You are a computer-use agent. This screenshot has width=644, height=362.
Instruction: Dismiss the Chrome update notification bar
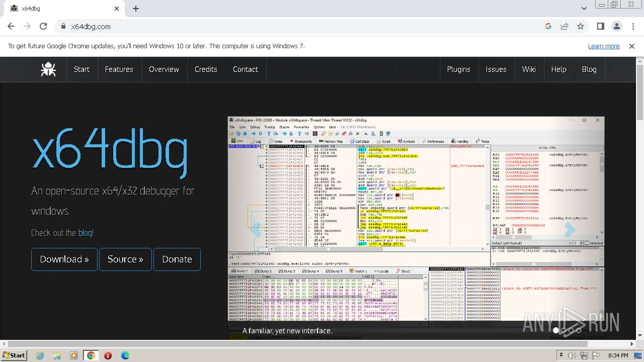632,46
